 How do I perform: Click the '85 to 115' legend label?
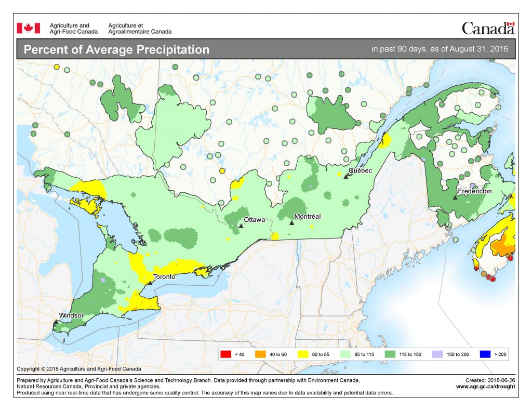click(364, 354)
